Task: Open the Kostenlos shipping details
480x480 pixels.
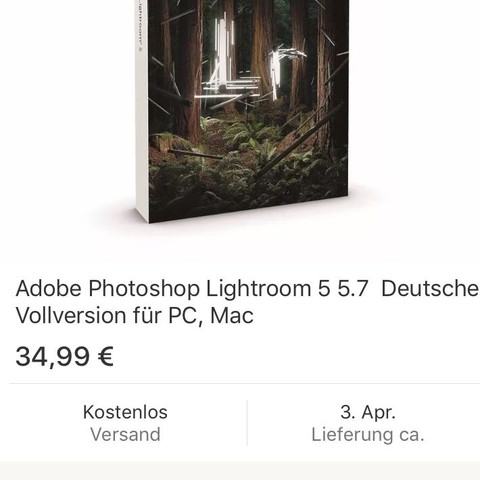Action: click(x=125, y=423)
